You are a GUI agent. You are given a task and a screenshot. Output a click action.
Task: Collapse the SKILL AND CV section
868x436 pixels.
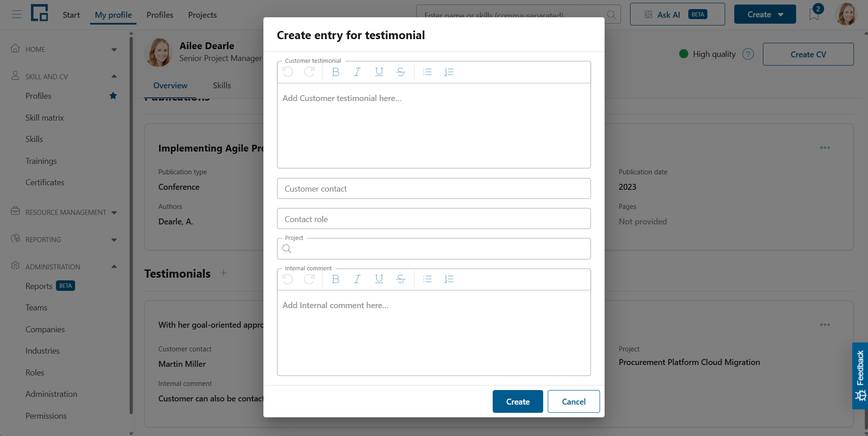pos(114,76)
